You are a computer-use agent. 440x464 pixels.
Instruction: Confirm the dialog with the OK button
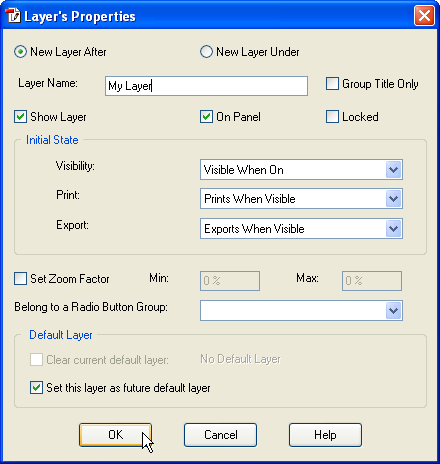(115, 435)
